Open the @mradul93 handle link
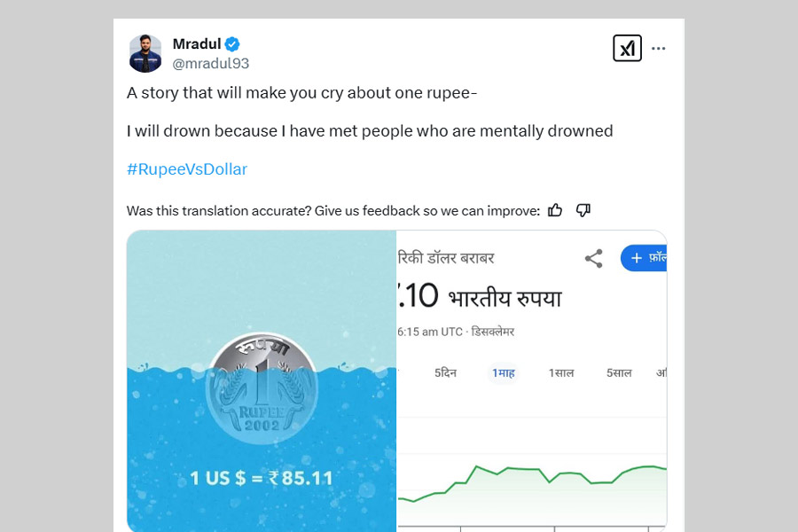This screenshot has height=532, width=798. tap(210, 63)
